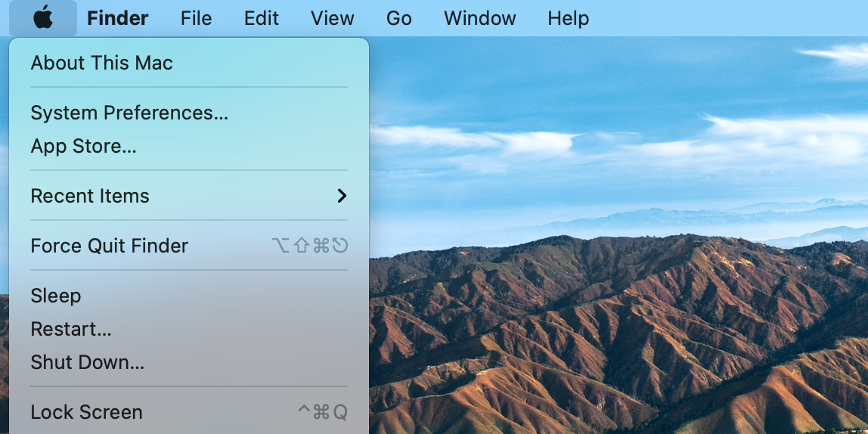This screenshot has height=434, width=868.
Task: Select Shut Down from the menu
Action: [x=87, y=362]
